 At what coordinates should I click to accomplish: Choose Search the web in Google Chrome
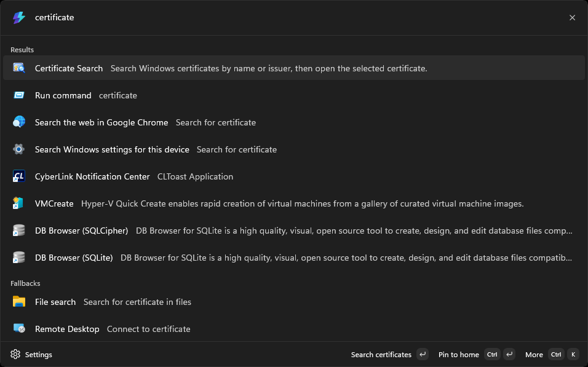point(293,122)
